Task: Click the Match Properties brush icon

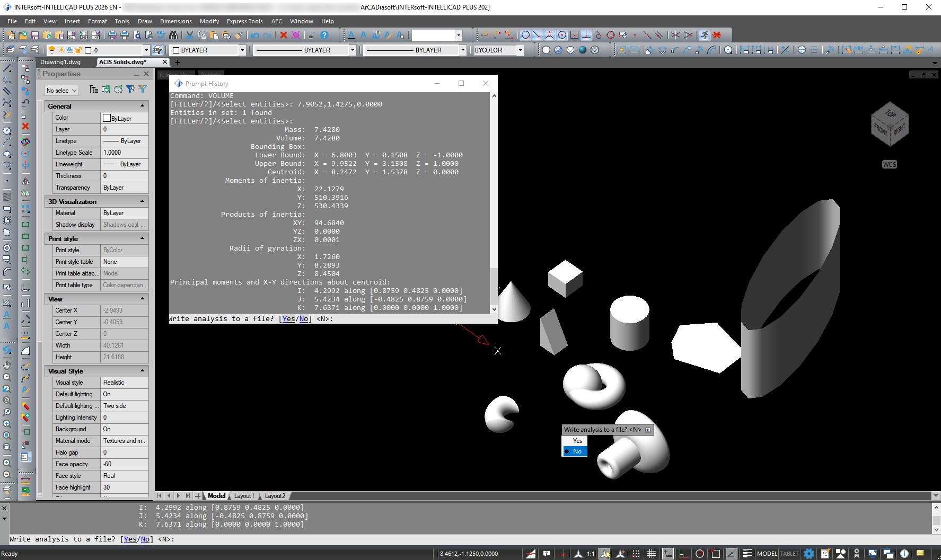Action: point(239,35)
